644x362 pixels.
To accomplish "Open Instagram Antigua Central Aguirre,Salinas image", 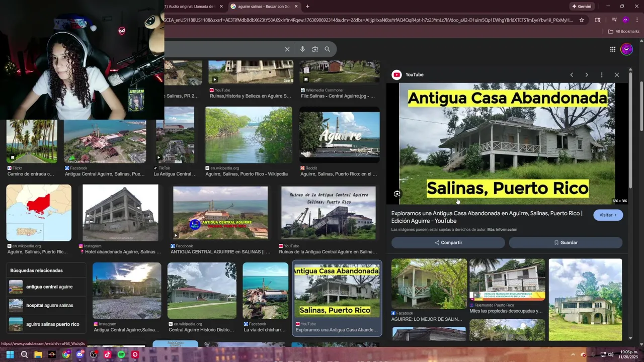I will [127, 291].
